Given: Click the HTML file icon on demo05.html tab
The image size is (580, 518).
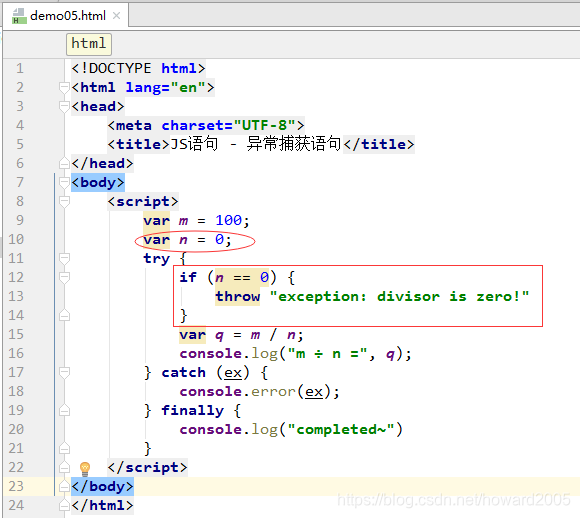Looking at the screenshot, I should tap(19, 16).
